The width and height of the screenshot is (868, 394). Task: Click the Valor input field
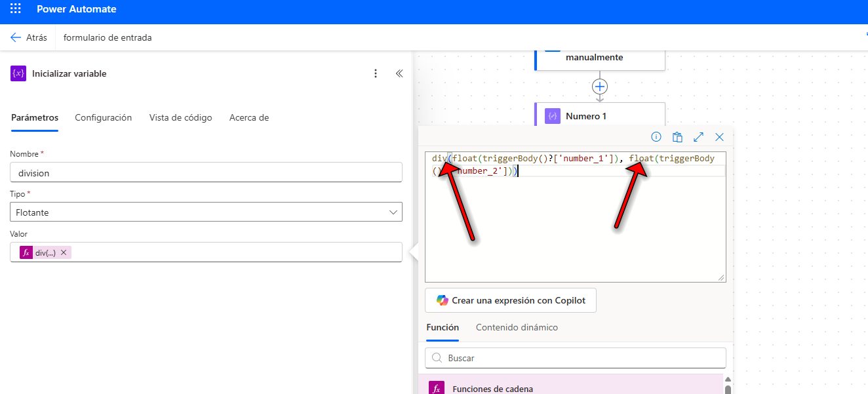[x=206, y=252]
